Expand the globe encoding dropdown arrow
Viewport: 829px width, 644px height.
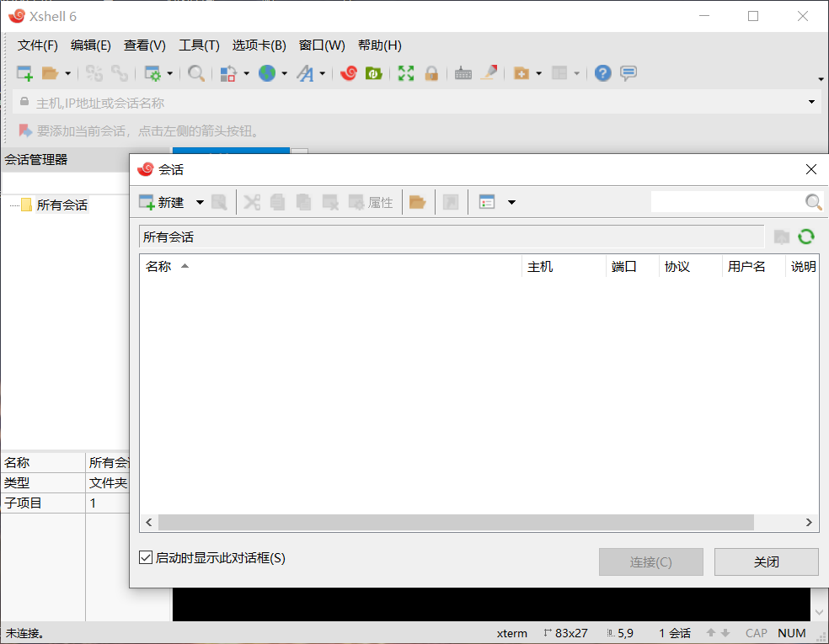click(x=285, y=73)
